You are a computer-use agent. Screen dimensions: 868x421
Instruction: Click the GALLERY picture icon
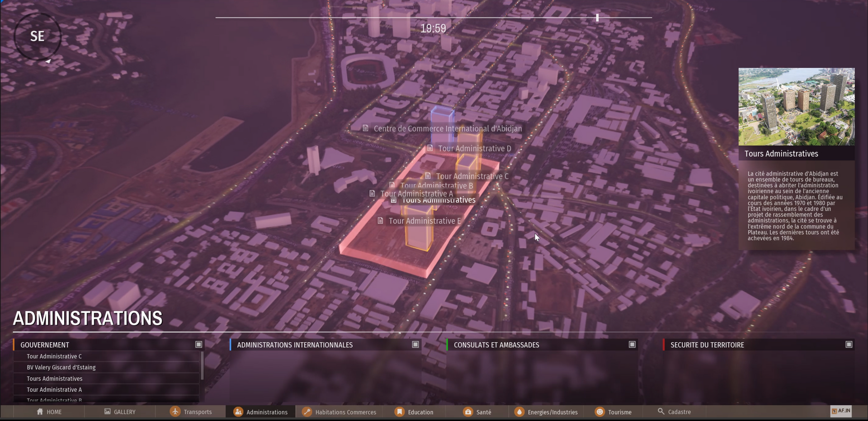[x=107, y=412]
